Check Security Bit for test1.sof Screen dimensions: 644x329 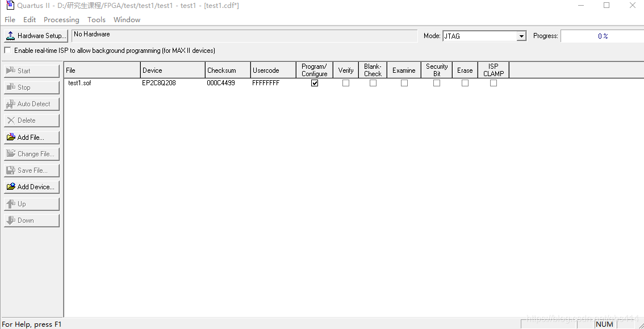[x=437, y=83]
